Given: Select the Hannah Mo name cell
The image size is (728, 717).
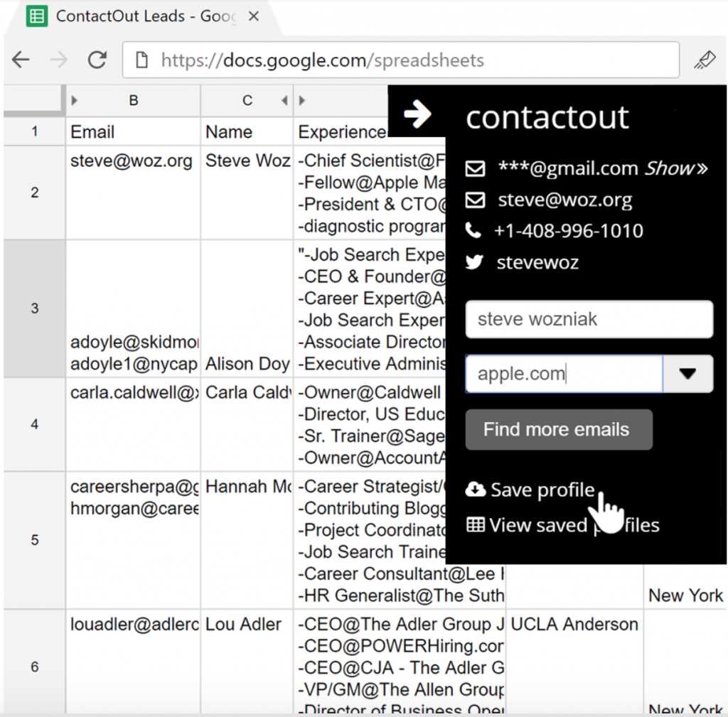Looking at the screenshot, I should pyautogui.click(x=247, y=540).
